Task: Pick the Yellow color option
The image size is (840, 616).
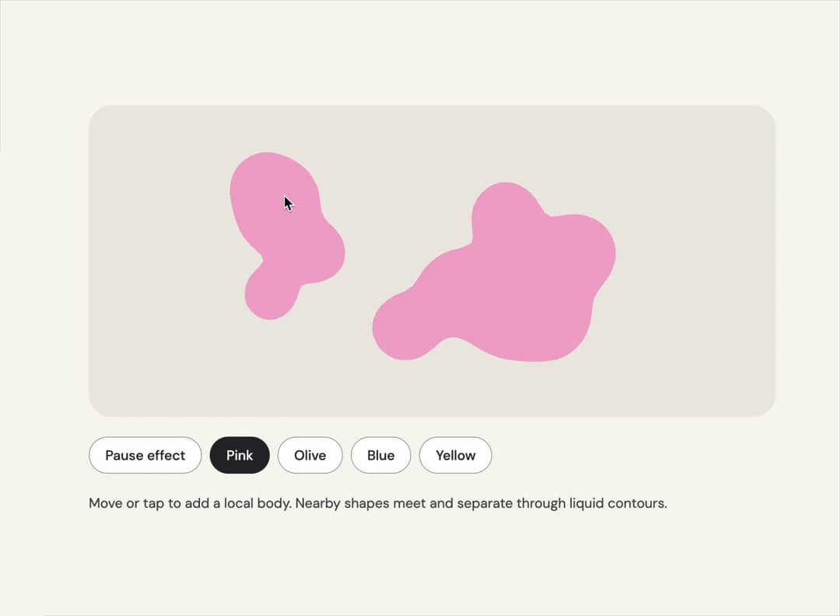Action: pos(455,455)
